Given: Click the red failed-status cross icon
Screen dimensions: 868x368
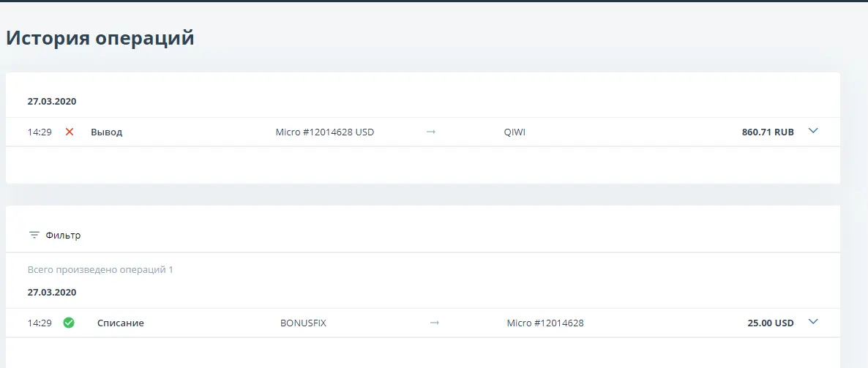Looking at the screenshot, I should coord(70,132).
